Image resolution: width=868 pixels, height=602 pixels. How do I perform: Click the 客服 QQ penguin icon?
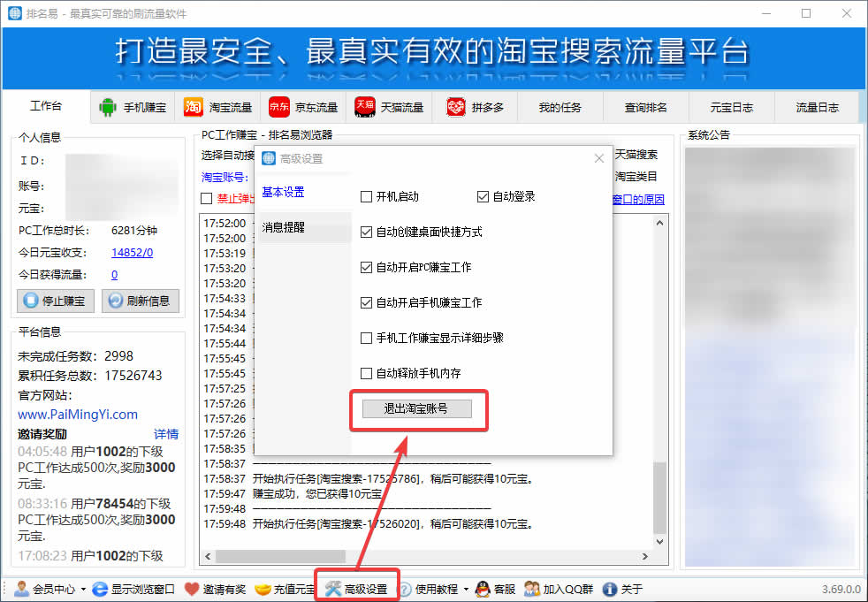point(482,589)
